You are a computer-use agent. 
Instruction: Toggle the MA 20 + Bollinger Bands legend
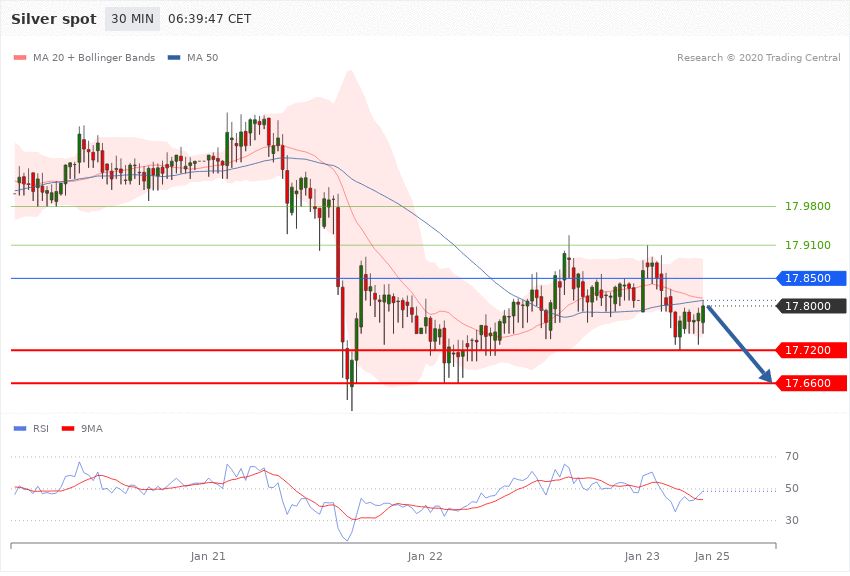93,58
